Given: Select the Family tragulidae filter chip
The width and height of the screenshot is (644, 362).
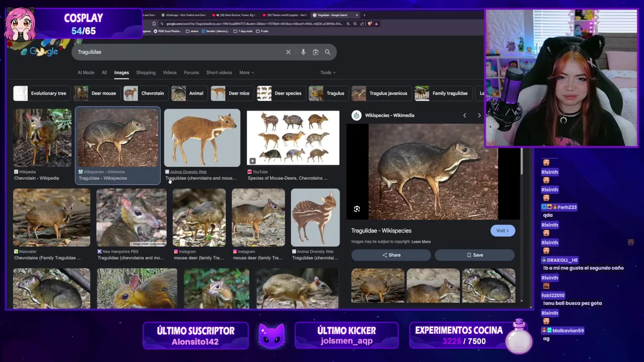Looking at the screenshot, I should click(x=442, y=93).
